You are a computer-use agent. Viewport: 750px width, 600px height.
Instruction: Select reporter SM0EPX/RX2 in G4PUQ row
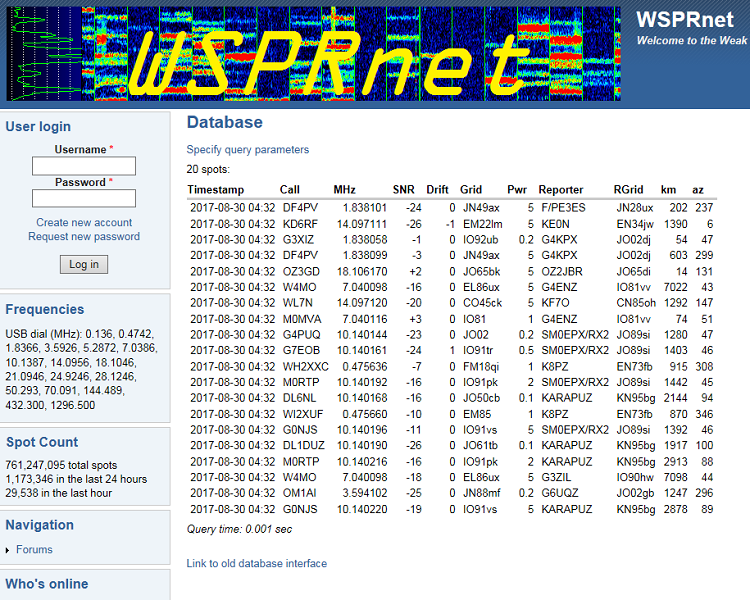pyautogui.click(x=574, y=335)
